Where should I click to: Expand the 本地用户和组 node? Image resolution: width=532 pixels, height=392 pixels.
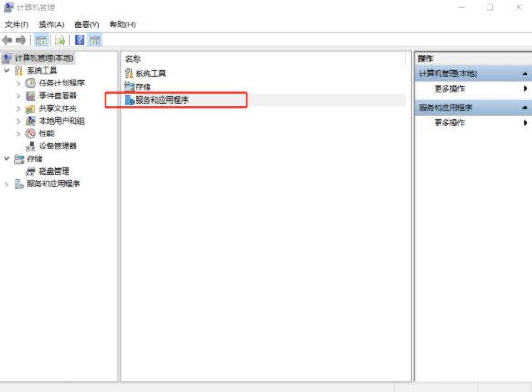click(x=19, y=121)
